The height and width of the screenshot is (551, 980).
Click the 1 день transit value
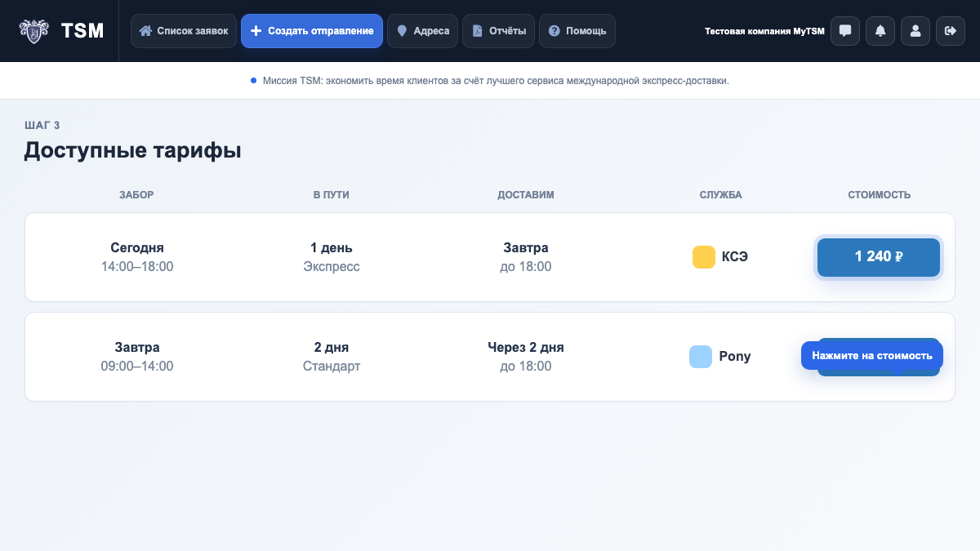click(x=332, y=248)
